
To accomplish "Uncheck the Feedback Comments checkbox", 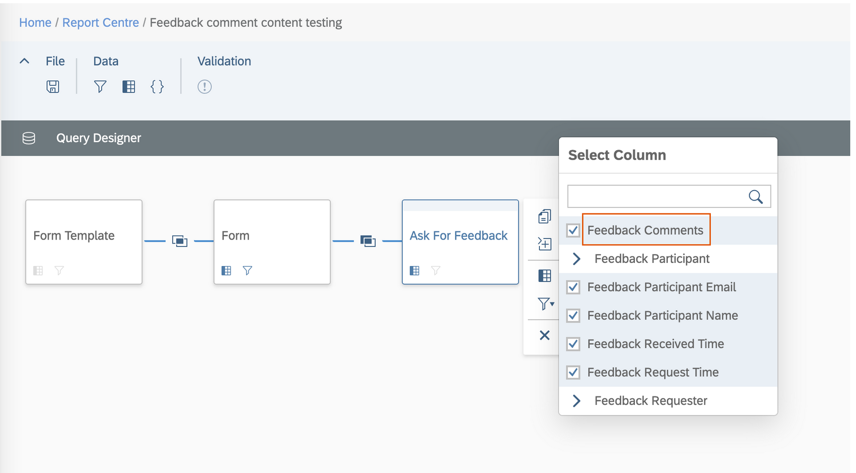I will click(x=573, y=230).
